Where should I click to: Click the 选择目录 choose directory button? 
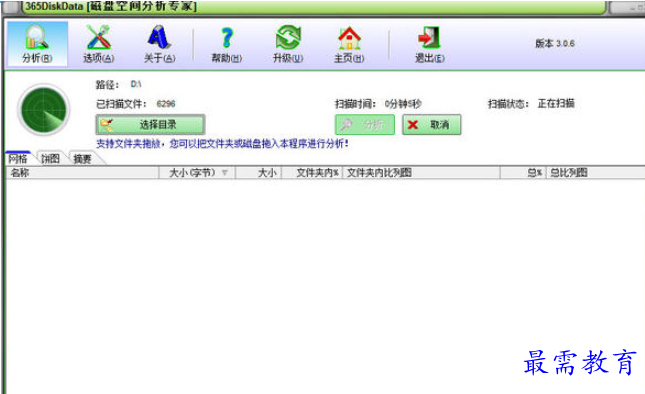point(151,125)
